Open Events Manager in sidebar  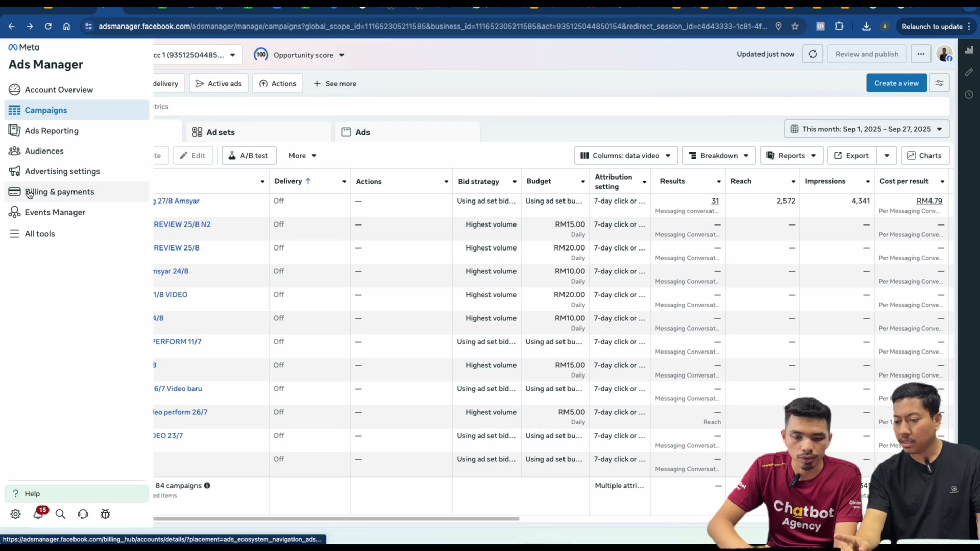[x=77, y=212]
